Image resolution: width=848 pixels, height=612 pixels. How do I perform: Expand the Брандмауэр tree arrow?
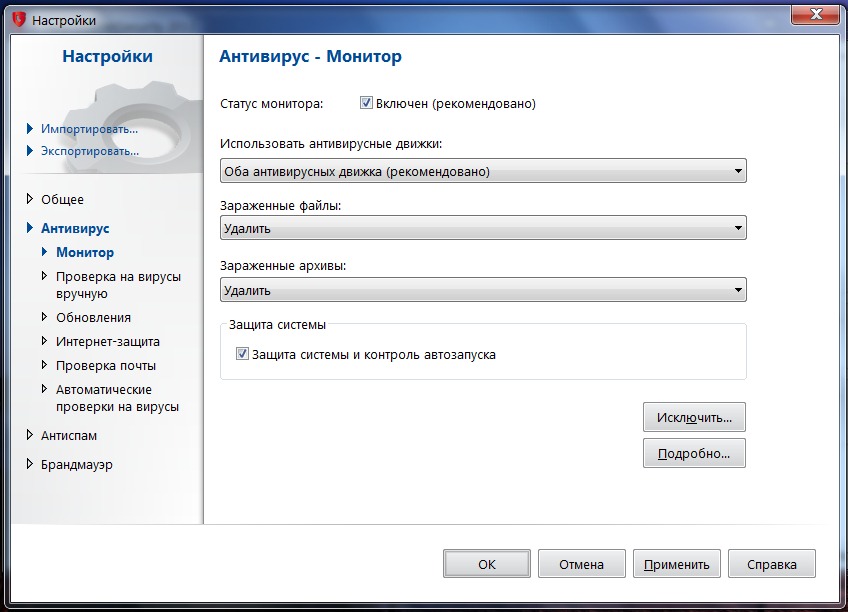[x=30, y=464]
